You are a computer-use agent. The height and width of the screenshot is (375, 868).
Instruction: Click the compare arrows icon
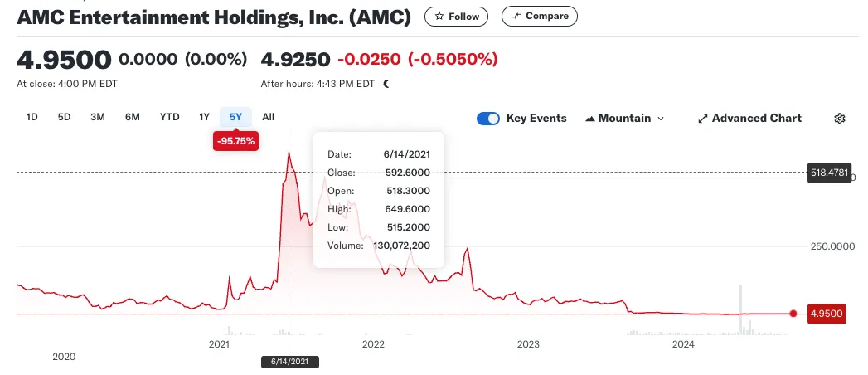pos(516,17)
